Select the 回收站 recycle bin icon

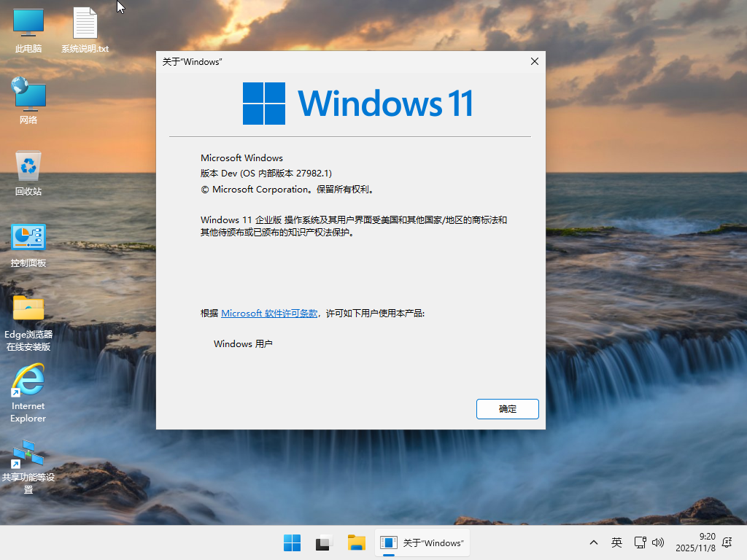pos(28,173)
